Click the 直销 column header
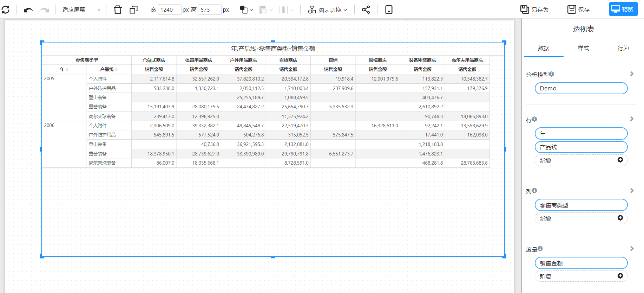 click(x=333, y=60)
